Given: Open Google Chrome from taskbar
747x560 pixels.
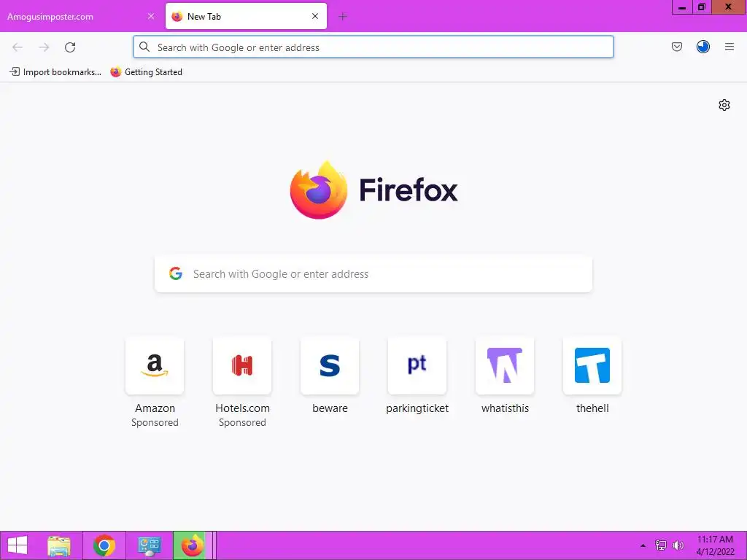Looking at the screenshot, I should (104, 545).
